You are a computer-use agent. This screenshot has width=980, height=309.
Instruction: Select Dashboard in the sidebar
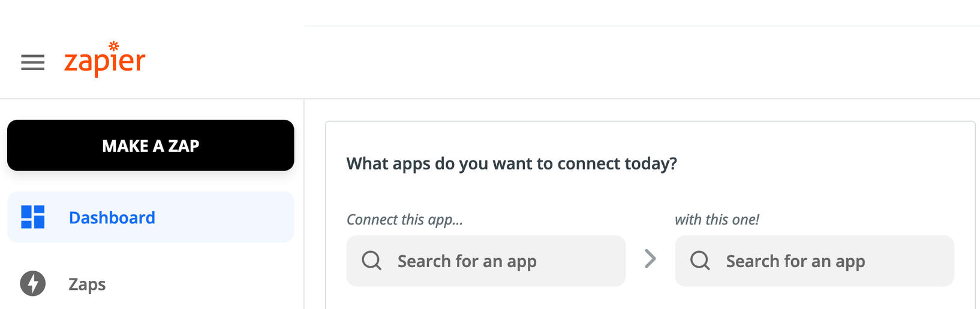pyautogui.click(x=112, y=217)
